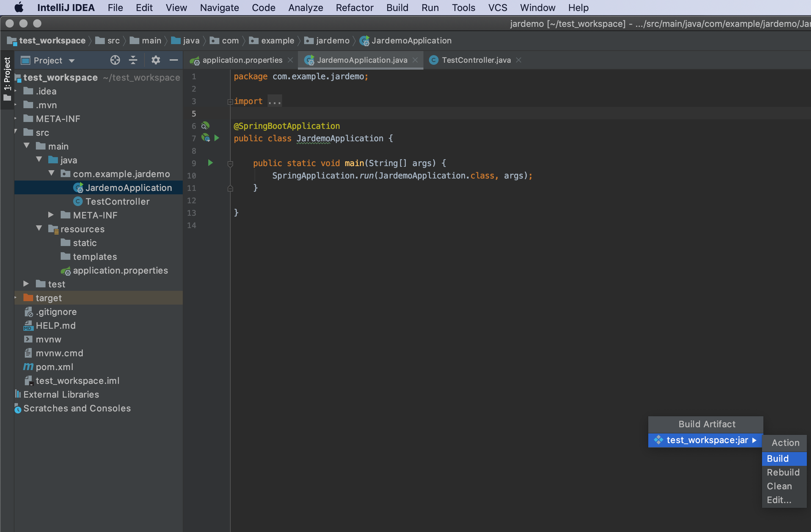Click the example breadcrumb folder
811x532 pixels.
click(x=272, y=41)
